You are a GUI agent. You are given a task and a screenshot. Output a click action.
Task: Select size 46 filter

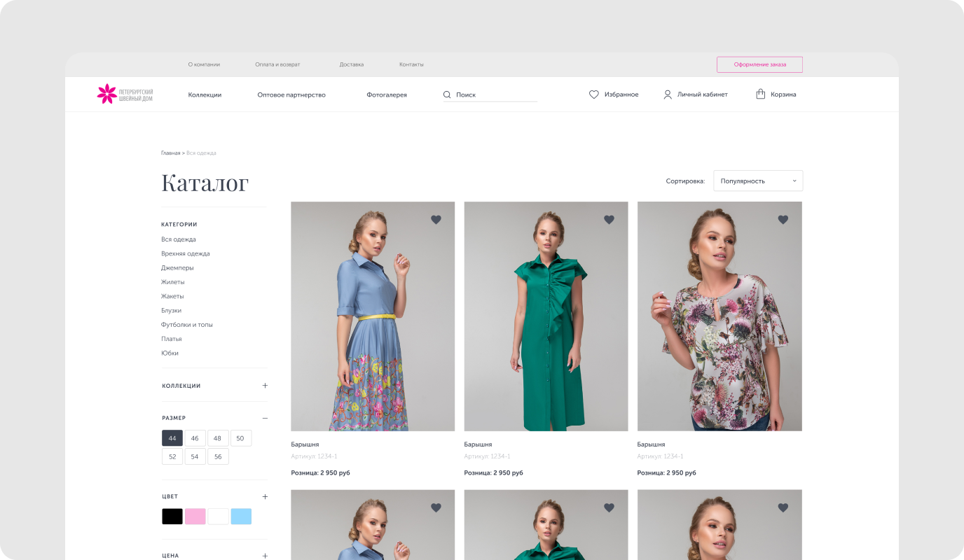195,438
